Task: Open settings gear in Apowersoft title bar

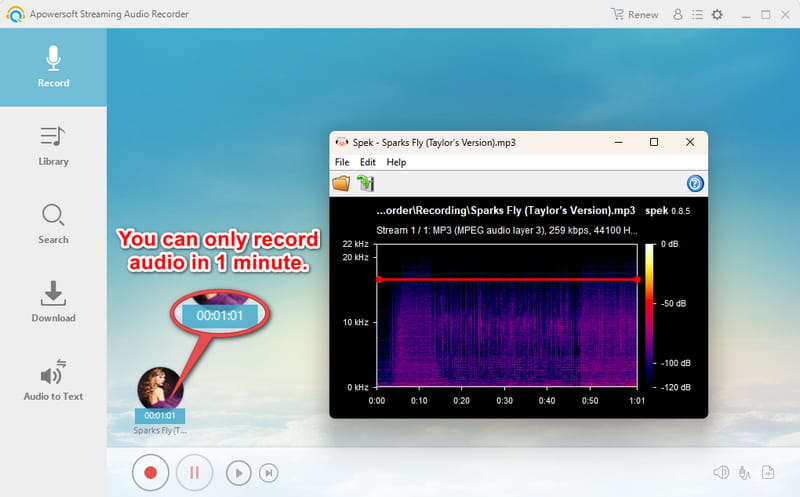Action: pos(717,14)
